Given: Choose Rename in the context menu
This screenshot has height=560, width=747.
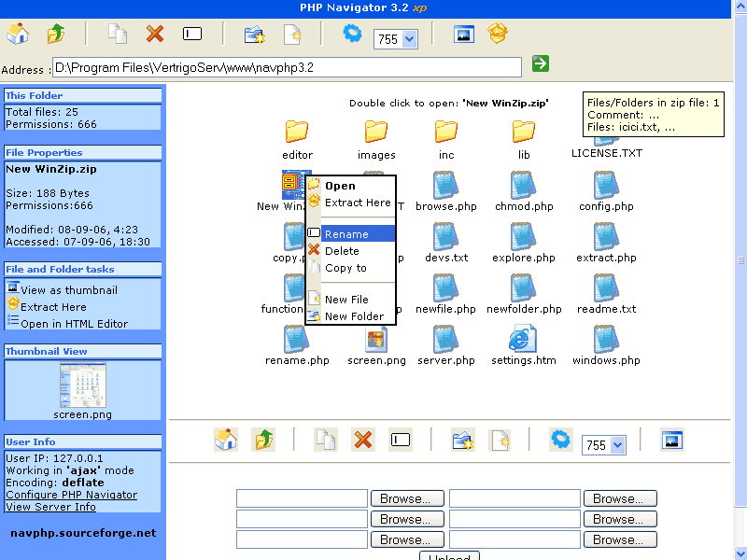Looking at the screenshot, I should point(351,234).
